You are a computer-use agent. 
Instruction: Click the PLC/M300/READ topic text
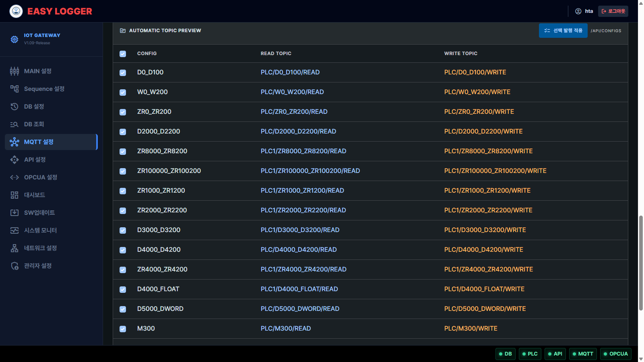286,329
